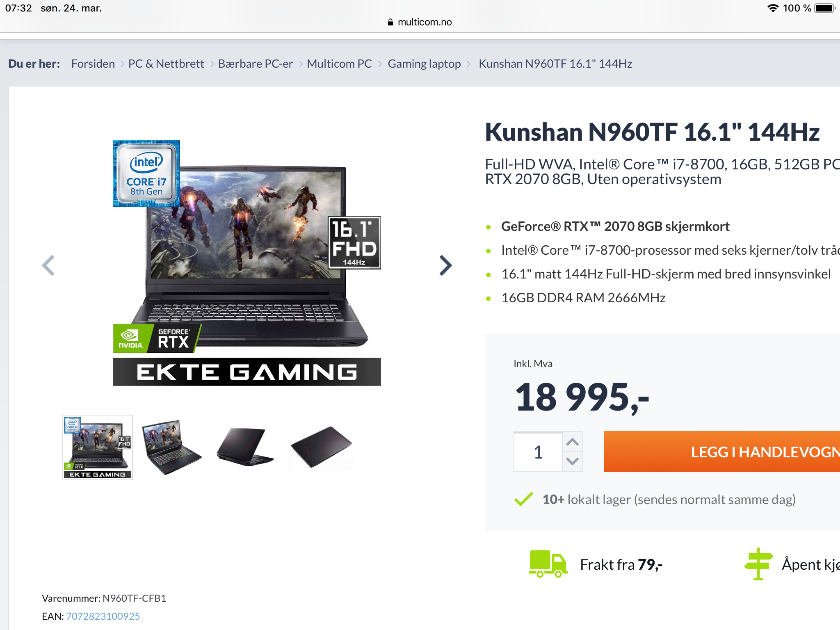Screen dimensions: 840x630
Task: Show the previous product image arrow
Action: pyautogui.click(x=48, y=265)
